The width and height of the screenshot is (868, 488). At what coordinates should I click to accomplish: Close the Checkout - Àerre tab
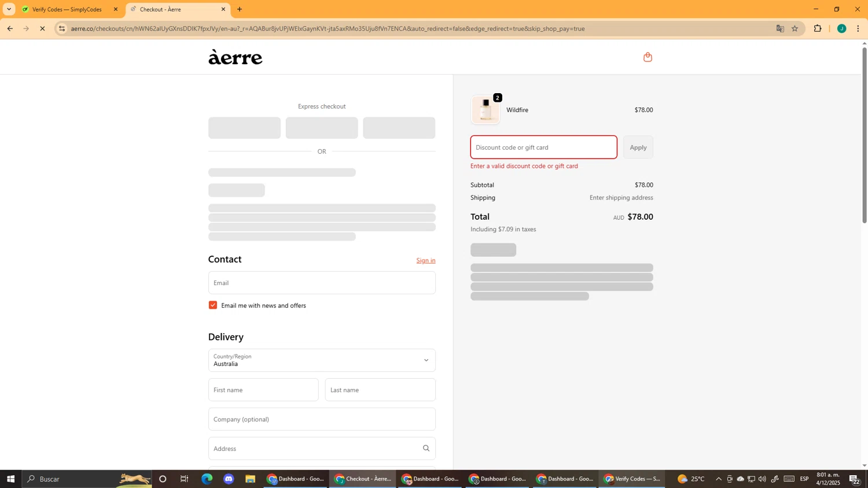(x=223, y=9)
